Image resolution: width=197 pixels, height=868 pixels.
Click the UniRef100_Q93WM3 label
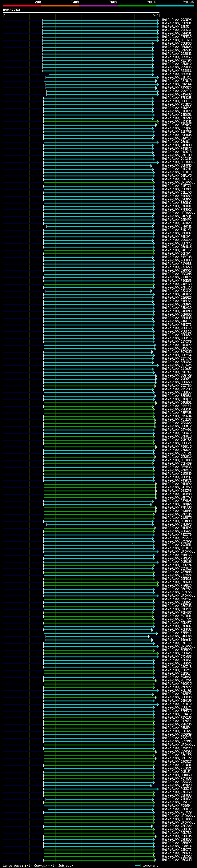tap(177, 54)
